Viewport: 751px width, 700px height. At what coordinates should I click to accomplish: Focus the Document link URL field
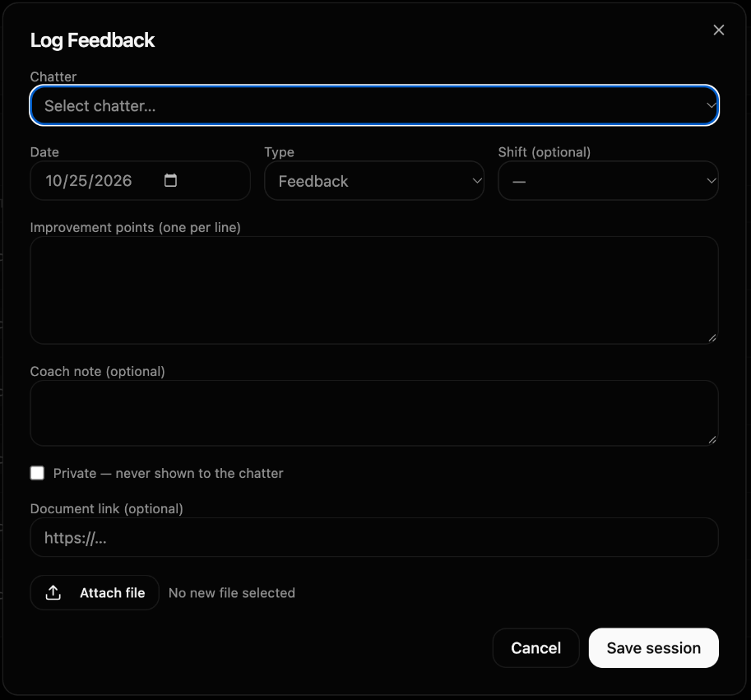pyautogui.click(x=374, y=537)
